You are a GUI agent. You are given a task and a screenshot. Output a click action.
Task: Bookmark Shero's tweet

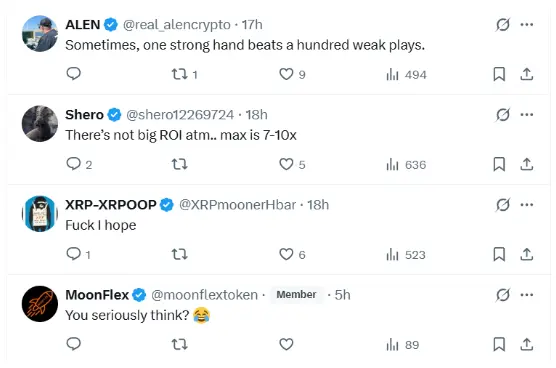tap(499, 164)
